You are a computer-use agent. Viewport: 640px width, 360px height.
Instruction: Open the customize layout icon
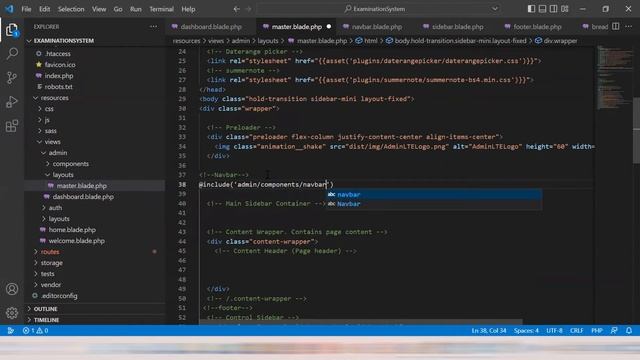(x=564, y=9)
